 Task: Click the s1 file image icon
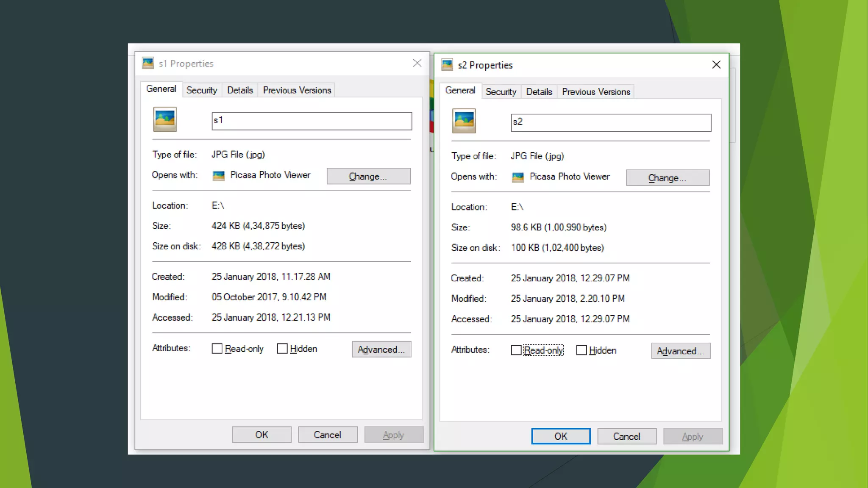point(165,119)
